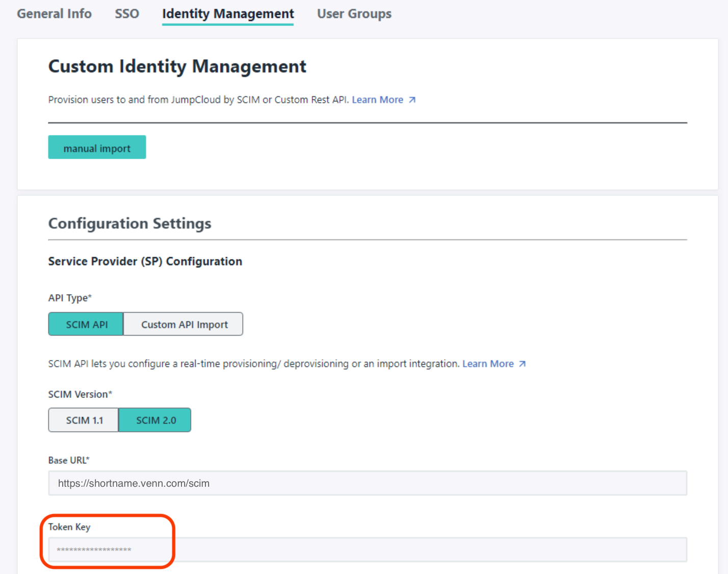Click the Base URL field label
Viewport: 728px width, 574px height.
click(69, 460)
